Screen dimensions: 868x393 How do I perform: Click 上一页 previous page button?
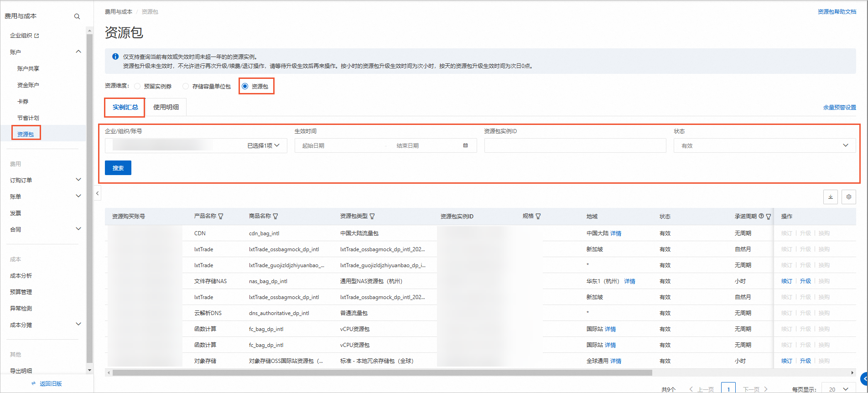(x=702, y=389)
